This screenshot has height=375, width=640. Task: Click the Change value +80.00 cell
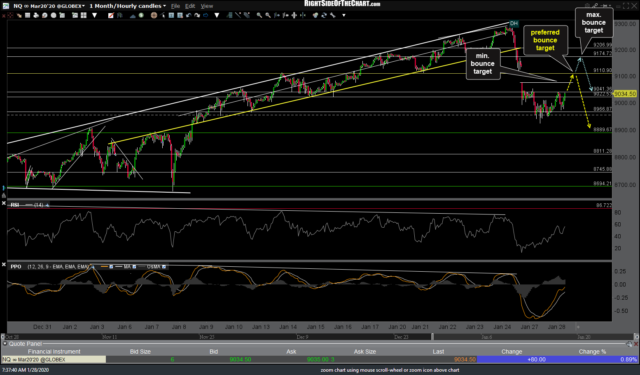pyautogui.click(x=536, y=359)
